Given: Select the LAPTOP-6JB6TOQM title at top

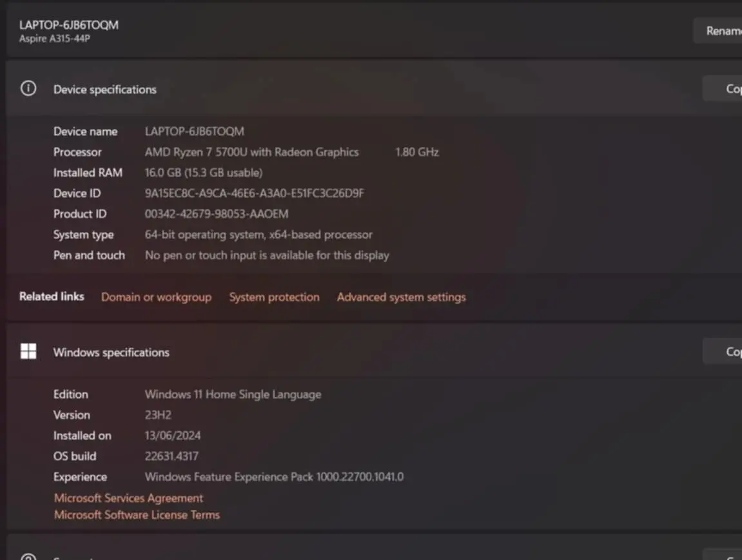Looking at the screenshot, I should (69, 25).
